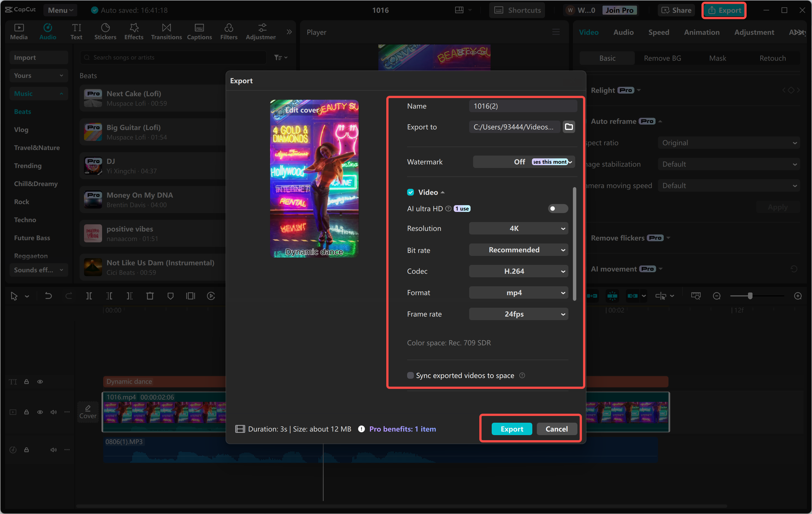Click the zoom in timeline icon
The width and height of the screenshot is (812, 514).
798,296
